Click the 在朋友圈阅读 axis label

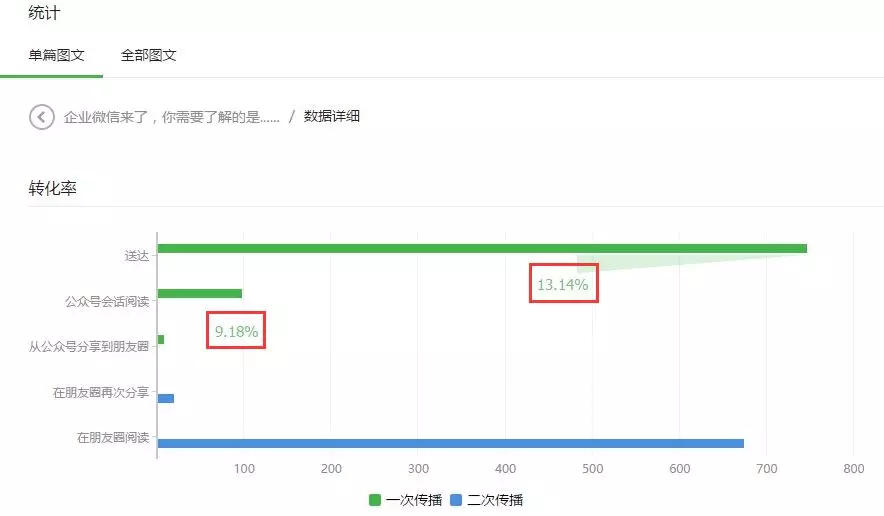click(113, 438)
